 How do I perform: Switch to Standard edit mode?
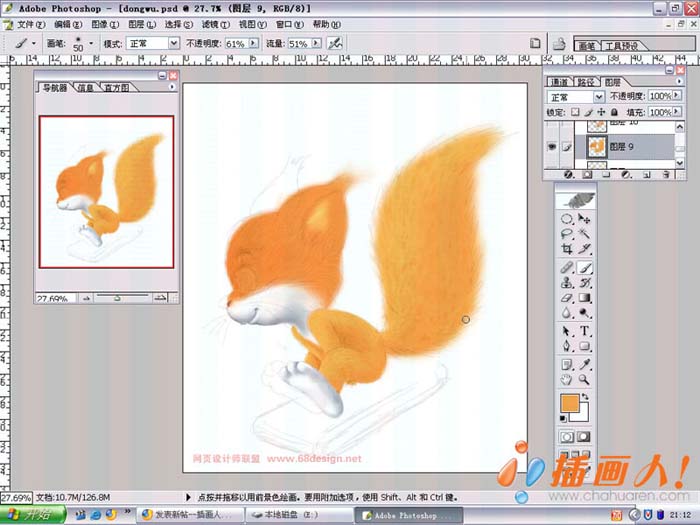tap(567, 437)
